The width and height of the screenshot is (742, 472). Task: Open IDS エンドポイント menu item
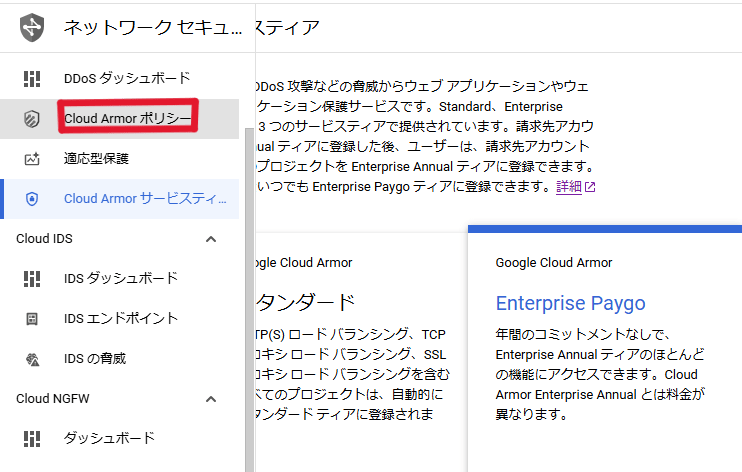pos(119,319)
